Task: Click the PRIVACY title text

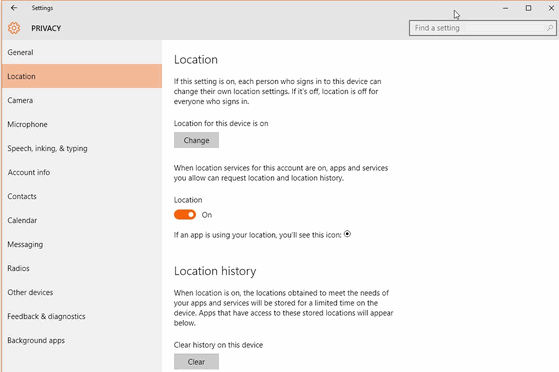Action: click(46, 28)
